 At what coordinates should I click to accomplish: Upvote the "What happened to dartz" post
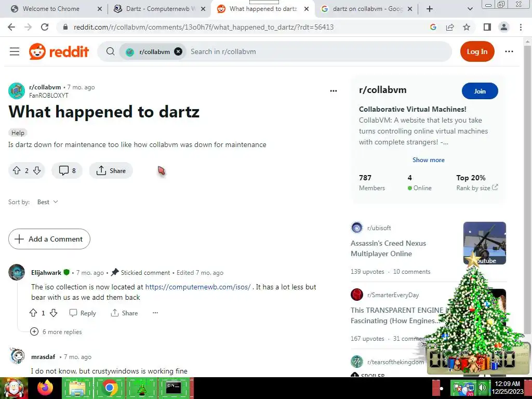(x=17, y=170)
